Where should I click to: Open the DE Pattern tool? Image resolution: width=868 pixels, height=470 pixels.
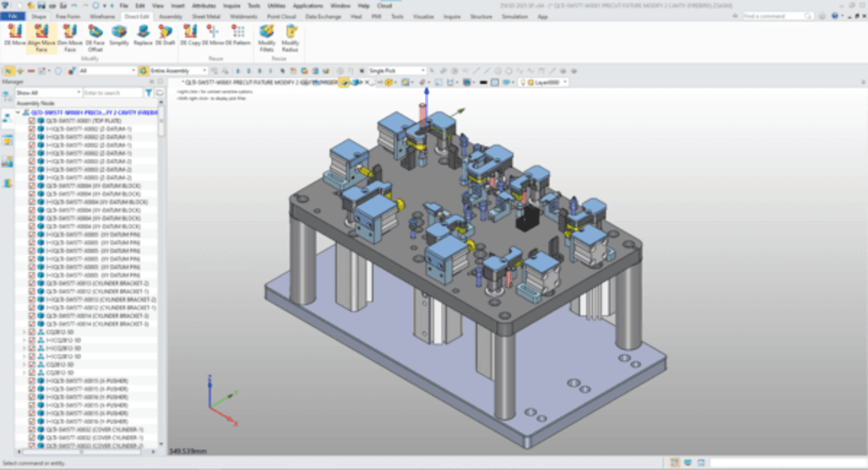pos(238,35)
